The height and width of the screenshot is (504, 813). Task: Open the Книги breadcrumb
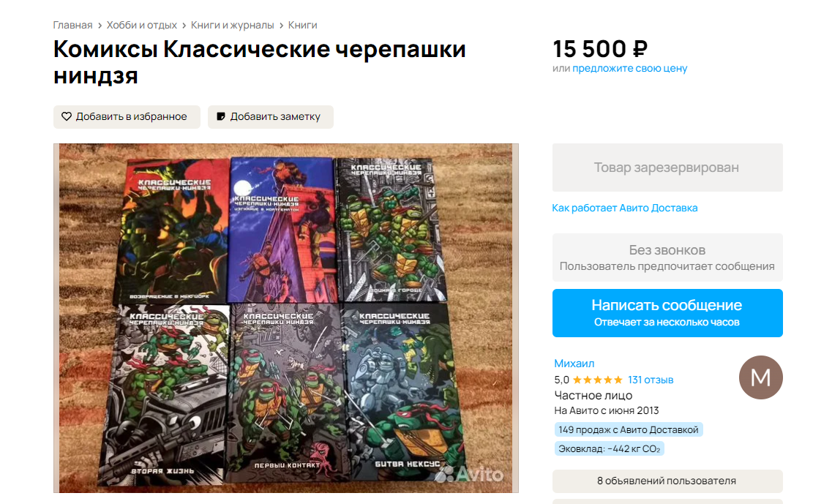tap(302, 25)
